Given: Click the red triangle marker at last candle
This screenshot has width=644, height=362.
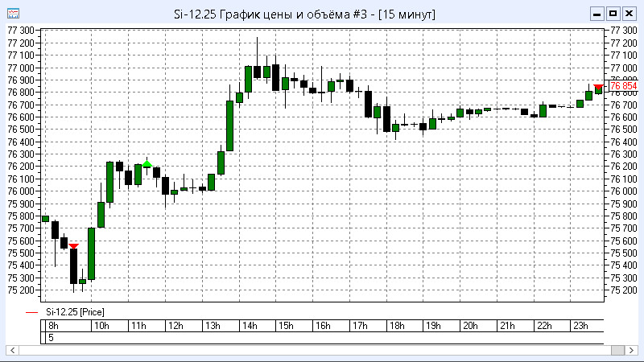Looking at the screenshot, I should pos(599,87).
